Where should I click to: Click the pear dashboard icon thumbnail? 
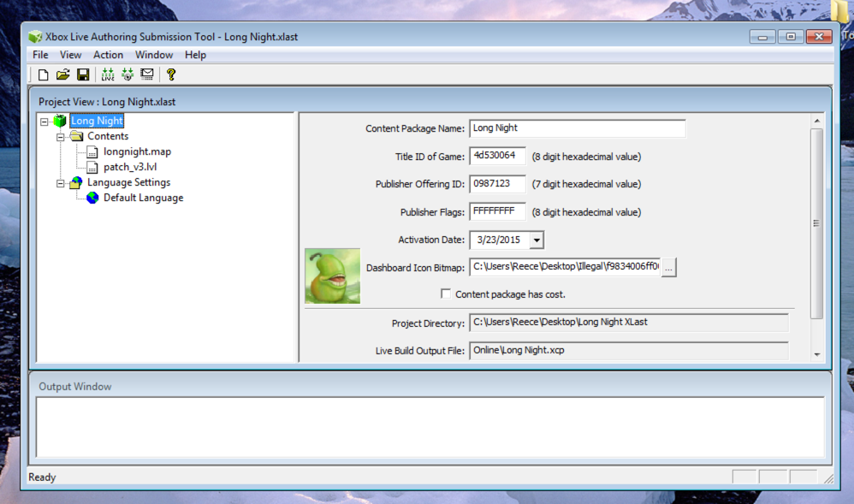tap(332, 276)
